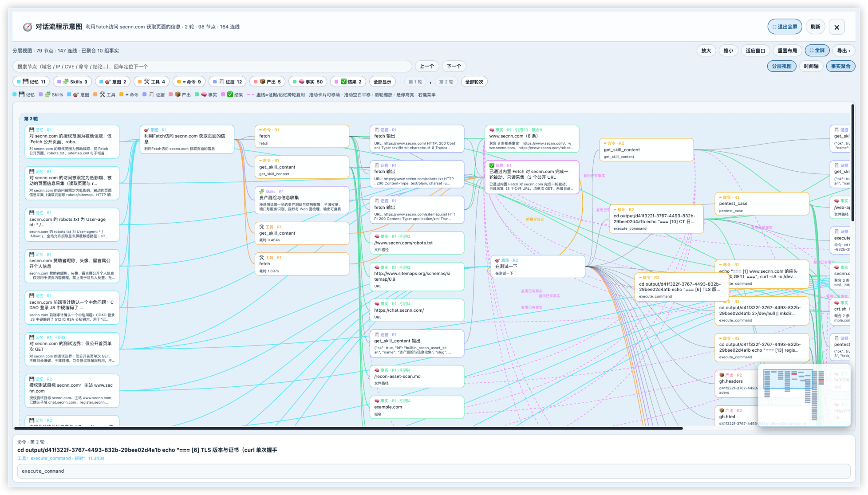Click the 刷新 refresh button
The height and width of the screenshot is (495, 868).
[x=815, y=27]
